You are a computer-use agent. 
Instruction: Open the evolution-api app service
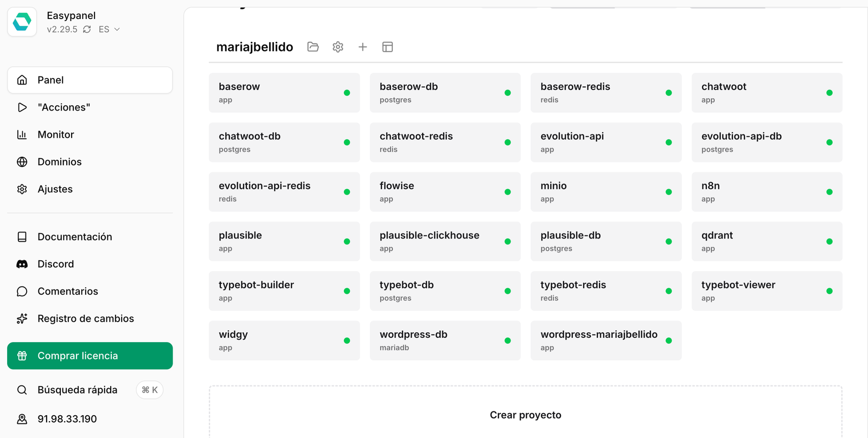606,143
